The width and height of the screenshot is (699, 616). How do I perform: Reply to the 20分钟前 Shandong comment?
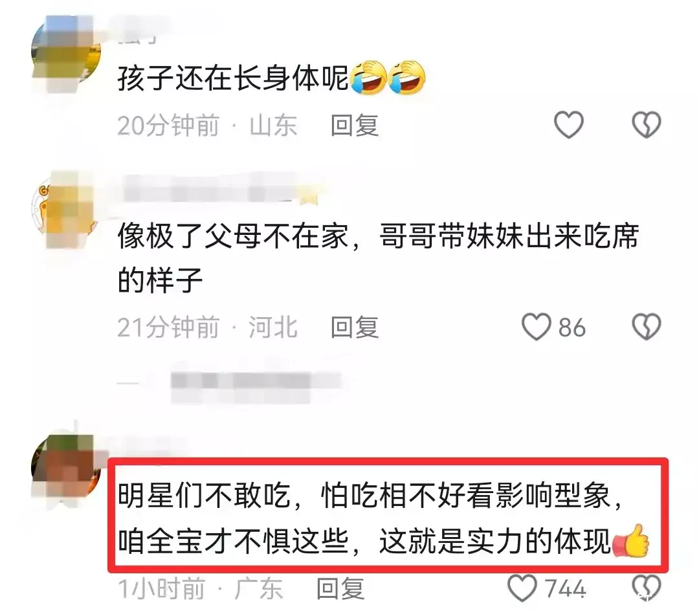(x=355, y=126)
